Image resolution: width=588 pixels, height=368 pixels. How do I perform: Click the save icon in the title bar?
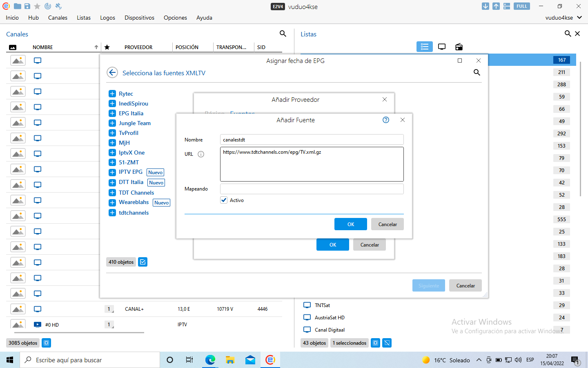click(x=27, y=6)
